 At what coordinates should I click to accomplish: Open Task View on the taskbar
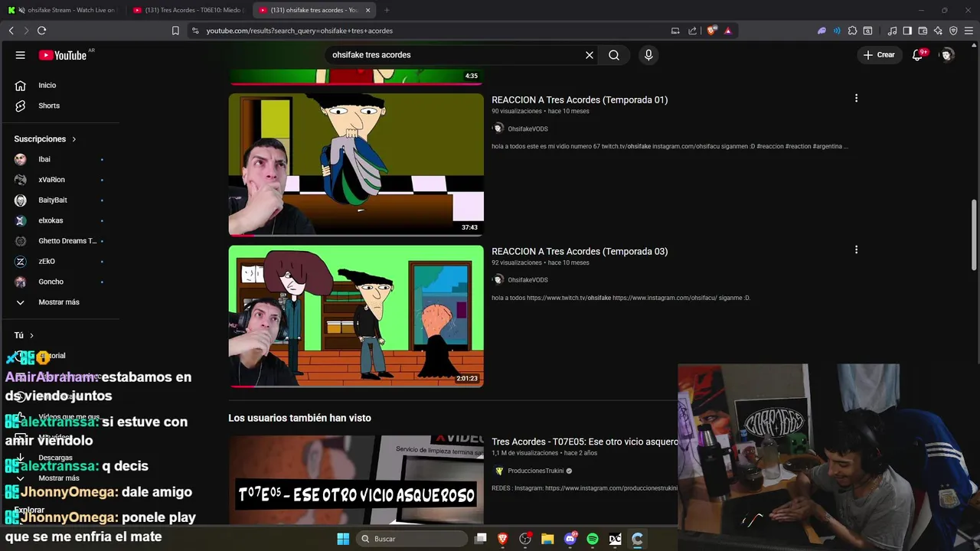point(481,539)
